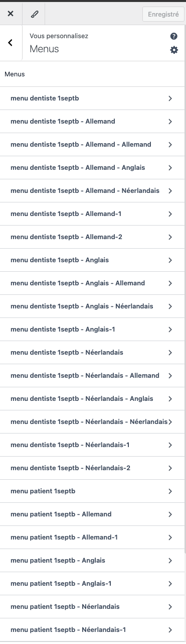Click the Enregistré save button
Screen dimensions: 186x644
[163, 15]
